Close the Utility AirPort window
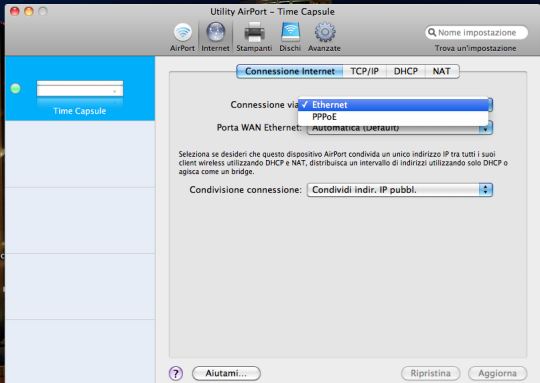Screen dimensions: 540x383 pyautogui.click(x=15, y=11)
